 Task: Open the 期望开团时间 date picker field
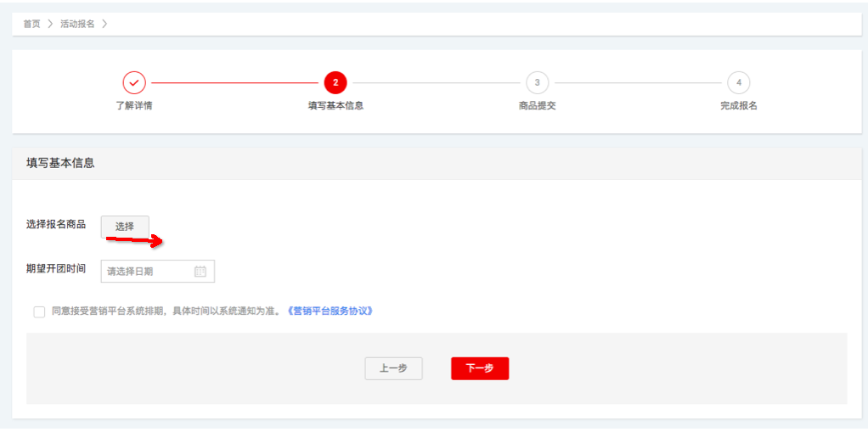[x=149, y=272]
